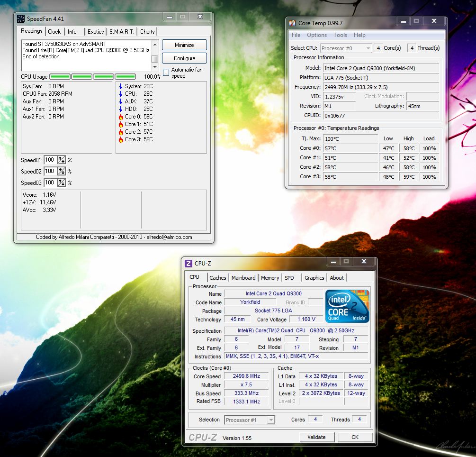Select the CPU tab in CPU-Z
The height and width of the screenshot is (457, 476).
(194, 277)
